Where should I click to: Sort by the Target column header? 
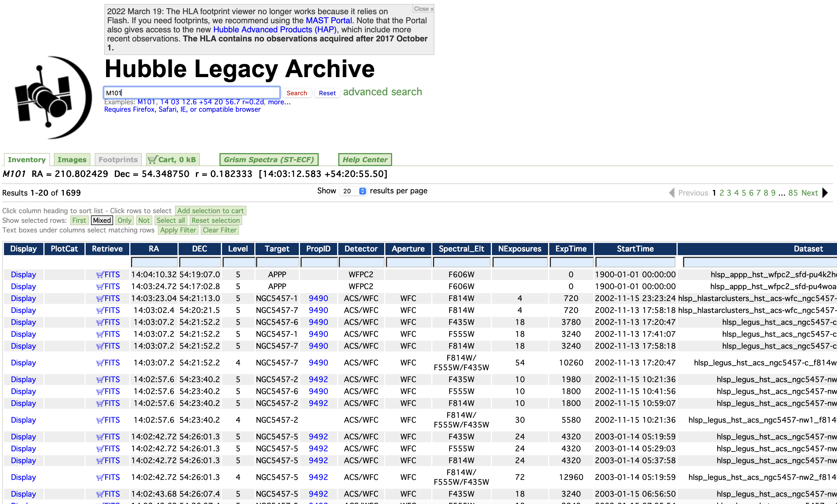277,249
